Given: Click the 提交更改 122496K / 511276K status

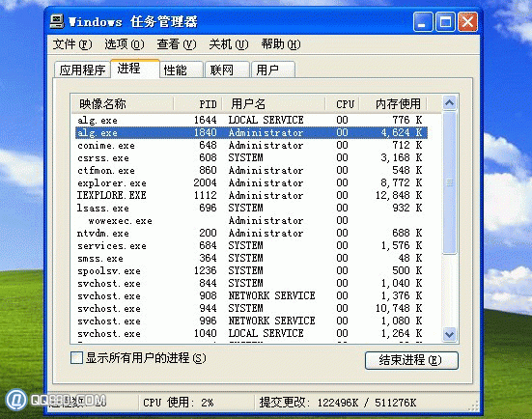Looking at the screenshot, I should click(338, 403).
